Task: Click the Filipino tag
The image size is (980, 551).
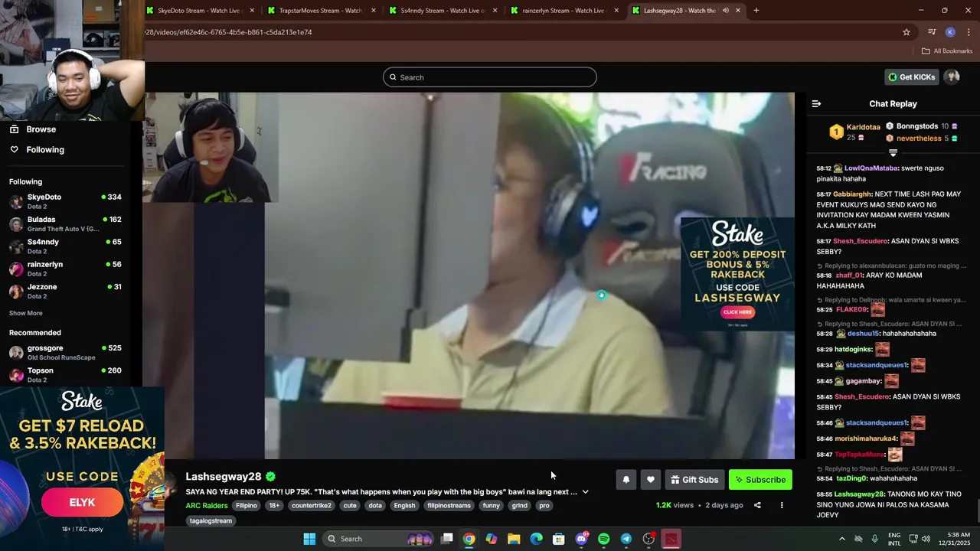Action: point(247,506)
